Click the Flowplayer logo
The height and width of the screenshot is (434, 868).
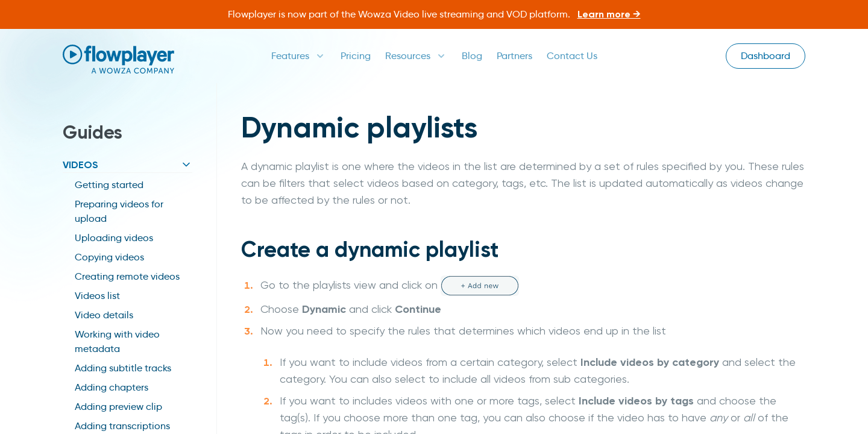(x=118, y=58)
